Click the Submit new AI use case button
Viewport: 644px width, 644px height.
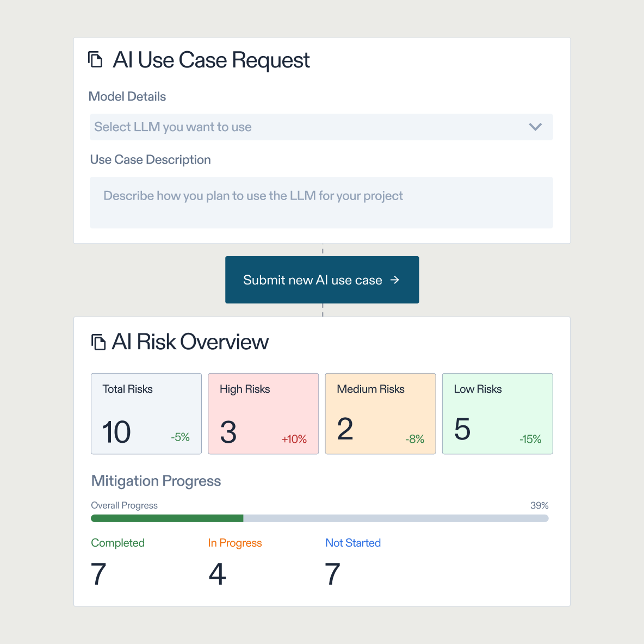click(322, 280)
